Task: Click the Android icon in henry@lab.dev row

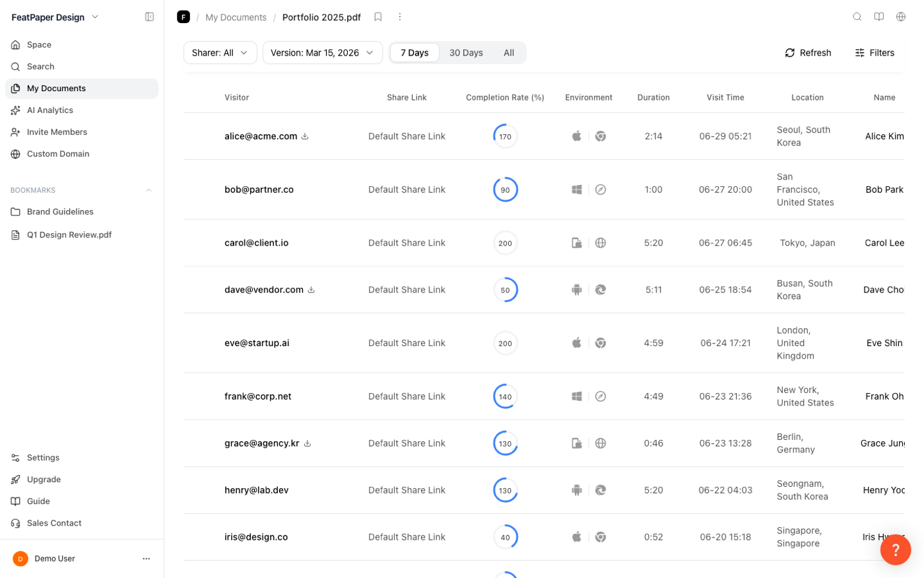Action: pos(577,490)
